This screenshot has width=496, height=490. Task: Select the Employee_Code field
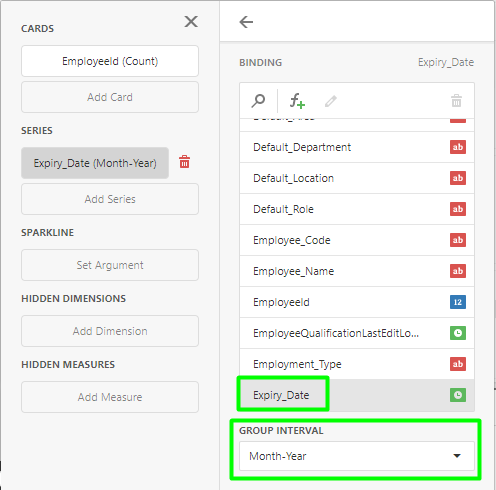click(x=357, y=240)
